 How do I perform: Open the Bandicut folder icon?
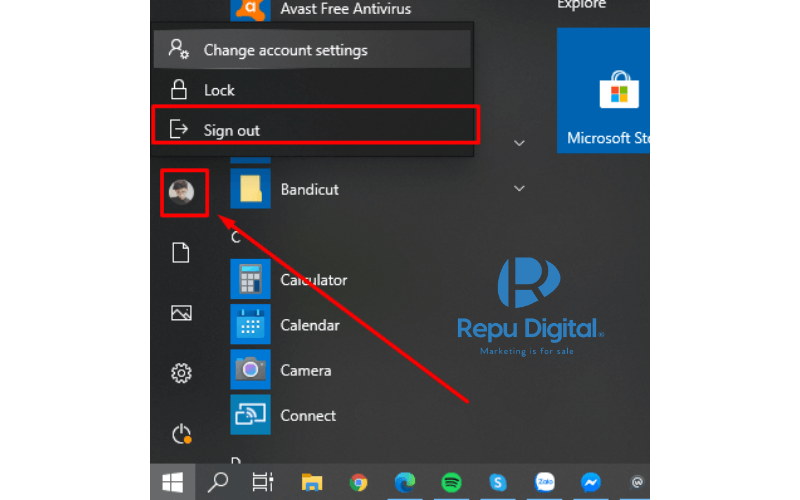pos(250,189)
